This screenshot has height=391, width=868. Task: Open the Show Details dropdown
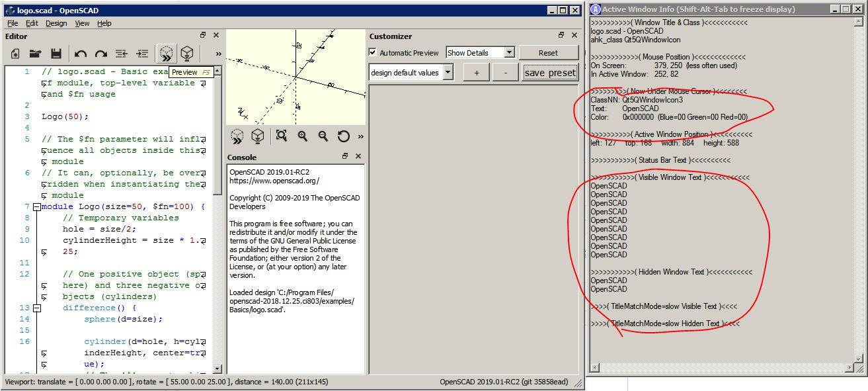pyautogui.click(x=481, y=52)
